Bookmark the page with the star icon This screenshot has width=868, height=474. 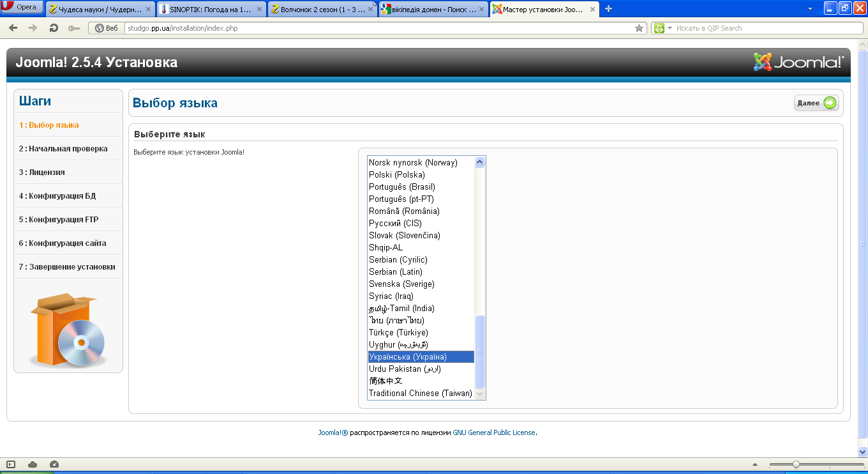coord(639,28)
